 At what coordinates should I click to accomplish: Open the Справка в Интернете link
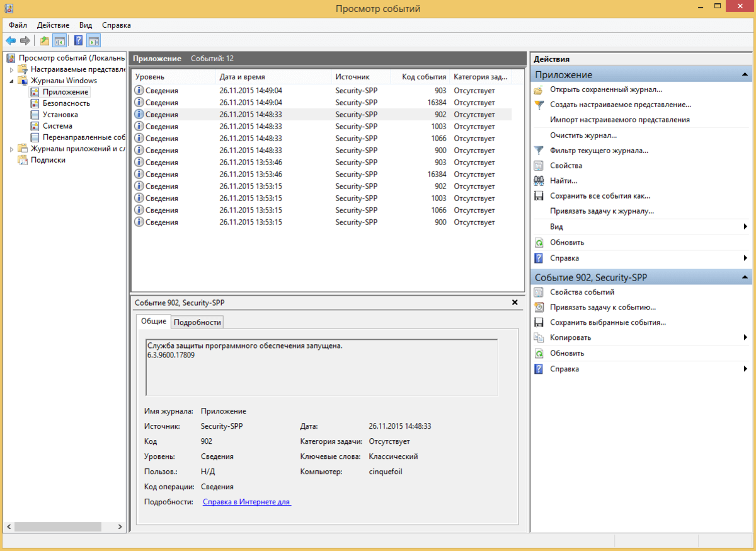coord(246,502)
